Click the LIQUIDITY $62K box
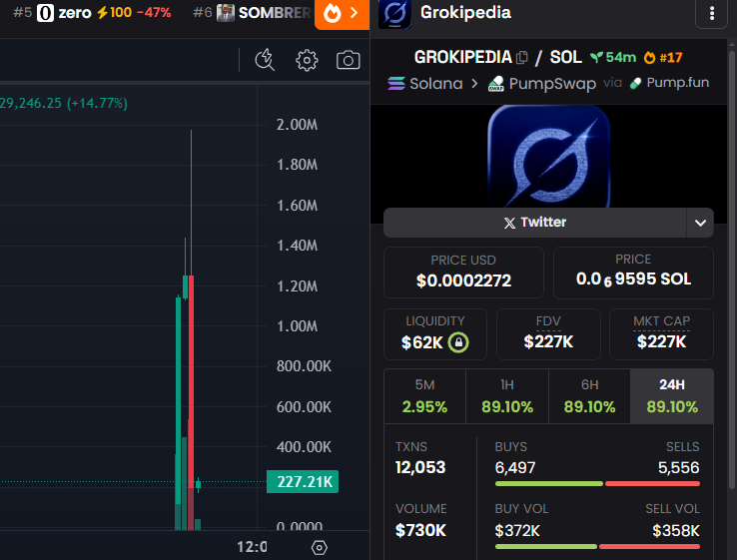The height and width of the screenshot is (560, 737). (x=435, y=334)
